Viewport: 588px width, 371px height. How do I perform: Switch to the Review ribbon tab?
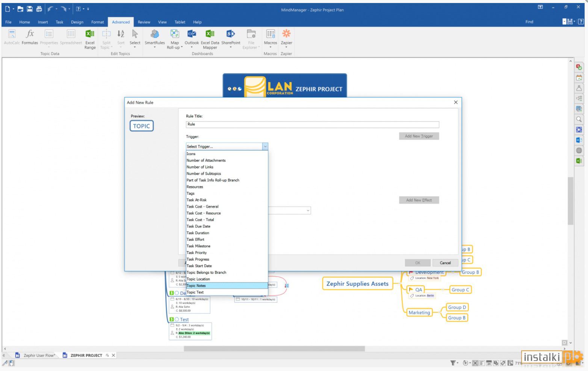pos(144,22)
